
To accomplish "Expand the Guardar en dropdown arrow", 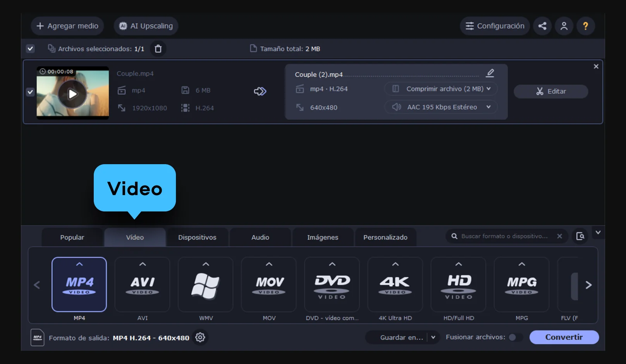I will [x=433, y=337].
